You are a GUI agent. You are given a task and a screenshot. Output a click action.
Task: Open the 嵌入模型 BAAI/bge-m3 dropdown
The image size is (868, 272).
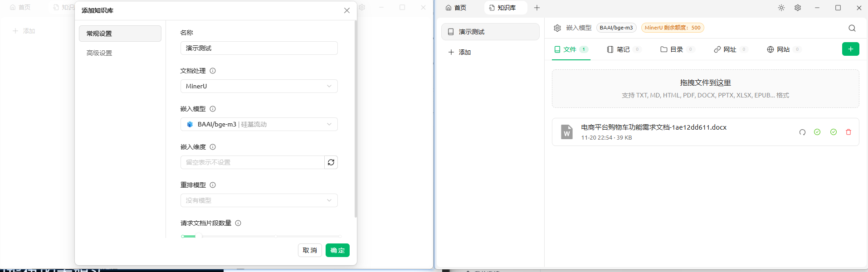tap(259, 124)
